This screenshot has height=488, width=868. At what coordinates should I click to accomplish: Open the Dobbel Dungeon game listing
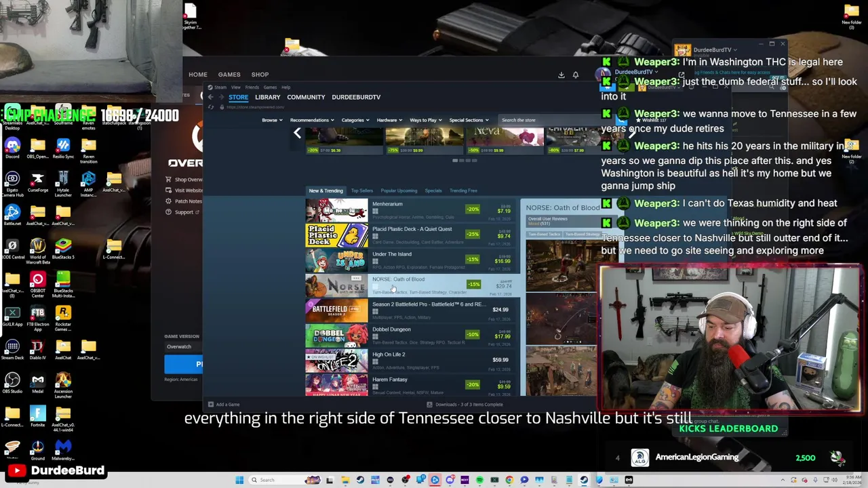412,335
